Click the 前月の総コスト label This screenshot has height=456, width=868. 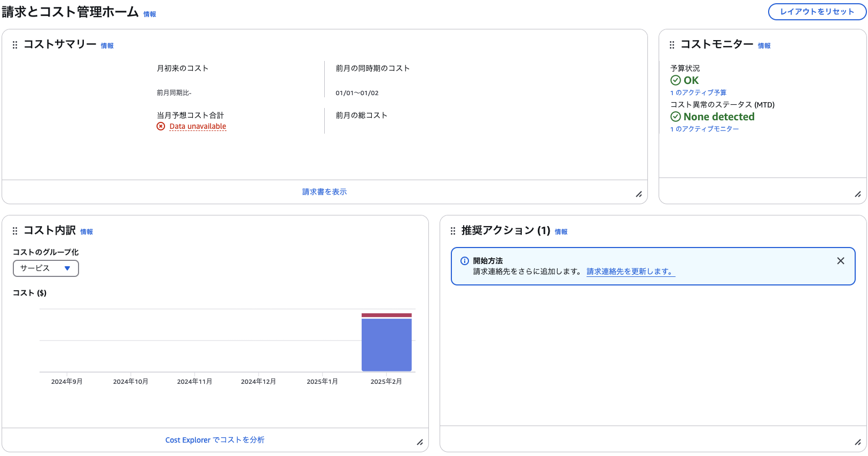coord(362,115)
